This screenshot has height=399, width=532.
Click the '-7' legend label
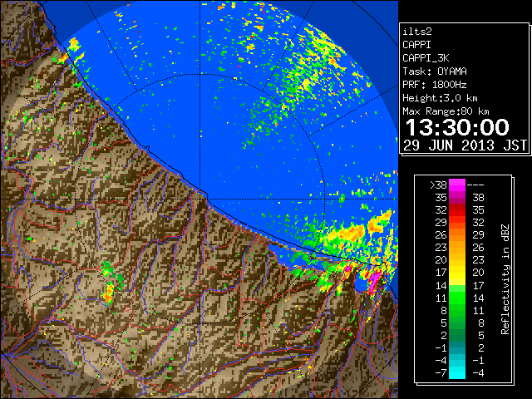[441, 373]
